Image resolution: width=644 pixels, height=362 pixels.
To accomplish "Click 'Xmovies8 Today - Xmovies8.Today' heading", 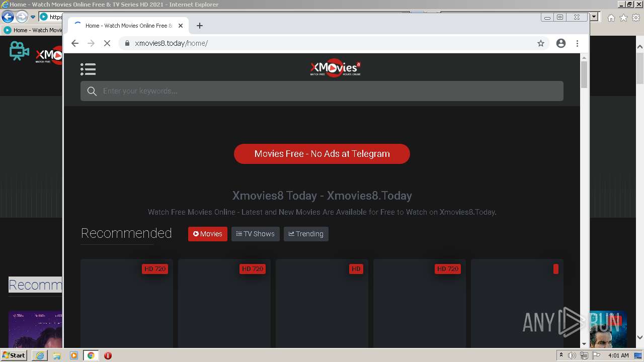I will pos(322,196).
